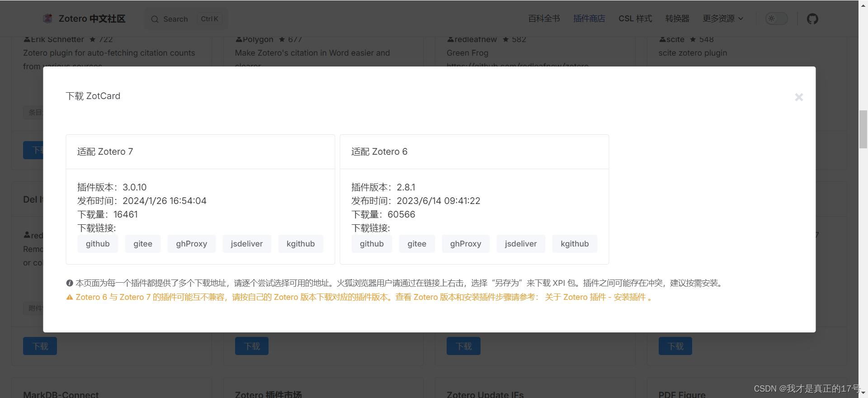
Task: Click the info circle icon before notice
Action: tap(70, 283)
